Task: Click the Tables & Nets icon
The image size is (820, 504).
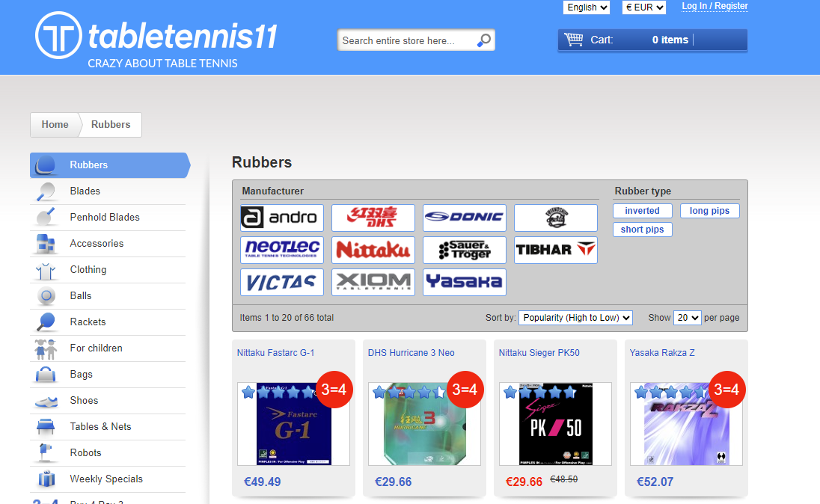Action: point(46,427)
